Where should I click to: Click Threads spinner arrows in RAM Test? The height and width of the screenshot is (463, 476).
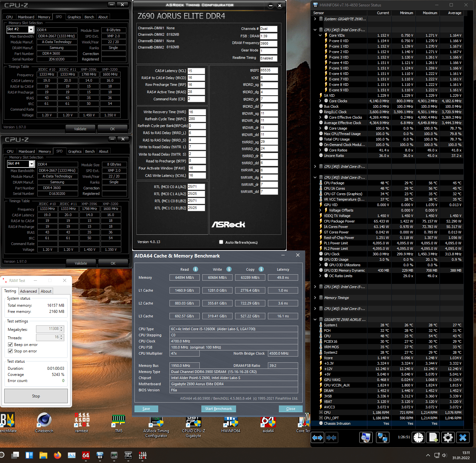[62, 337]
